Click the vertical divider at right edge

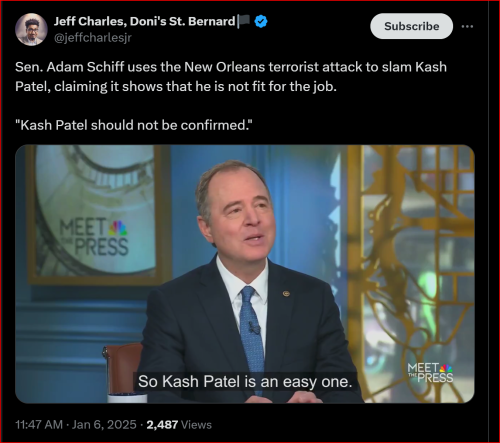click(489, 221)
